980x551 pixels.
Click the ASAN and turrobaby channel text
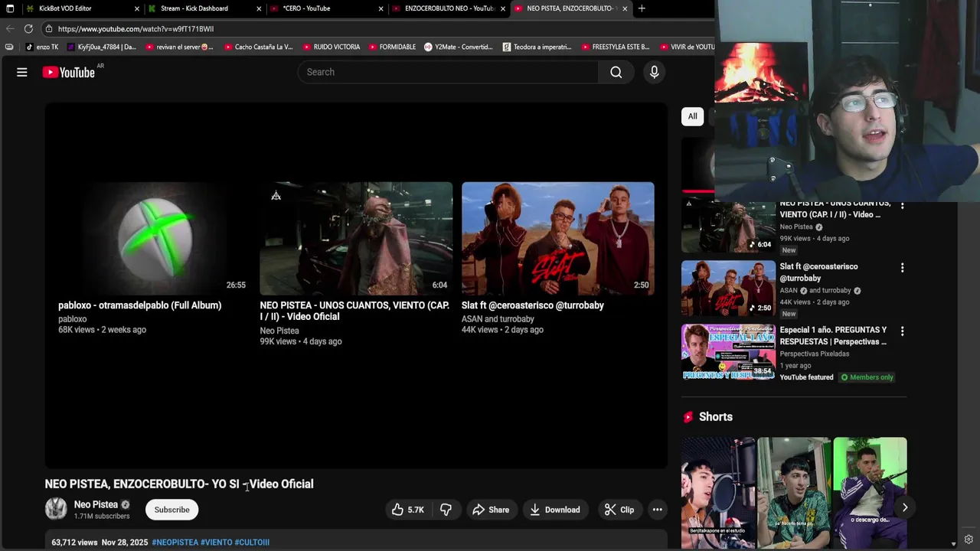(498, 319)
